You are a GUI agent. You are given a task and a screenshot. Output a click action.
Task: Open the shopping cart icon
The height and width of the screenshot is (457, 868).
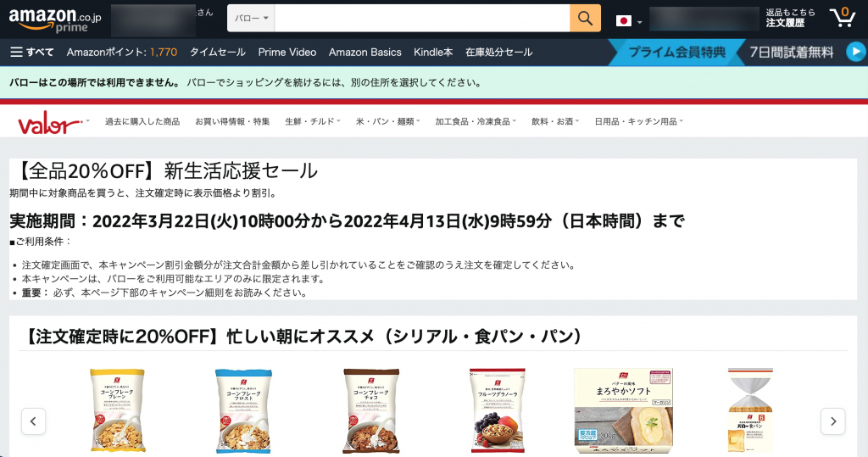tap(842, 18)
